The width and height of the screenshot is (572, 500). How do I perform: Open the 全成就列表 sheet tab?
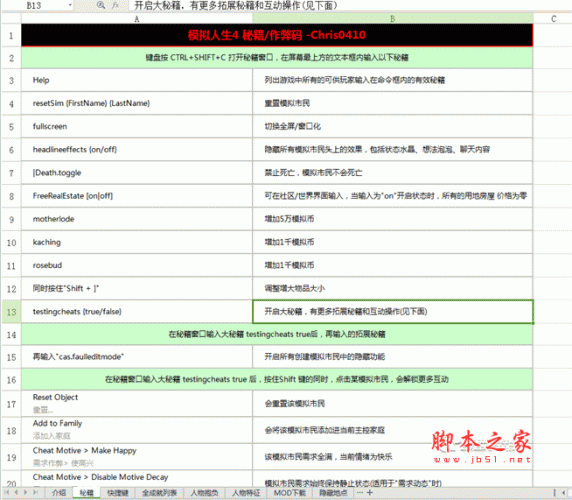point(159,493)
